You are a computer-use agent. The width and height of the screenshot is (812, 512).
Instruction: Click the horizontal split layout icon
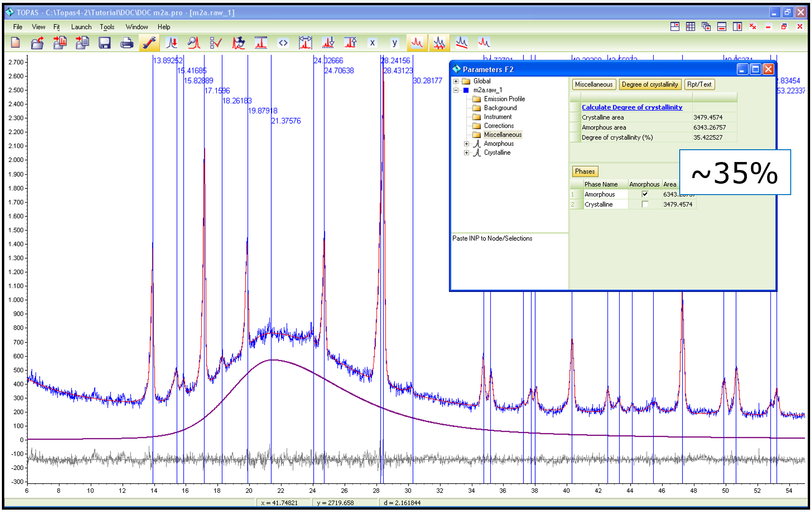pos(722,27)
